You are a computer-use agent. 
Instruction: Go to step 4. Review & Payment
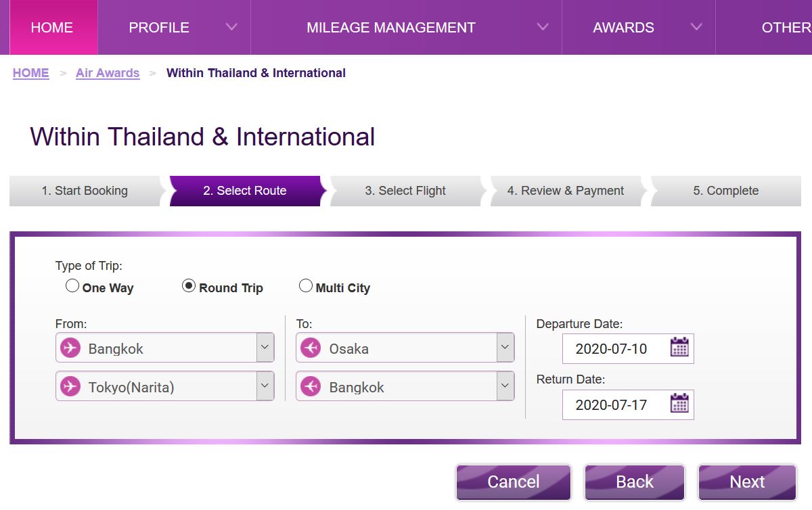[x=566, y=191]
